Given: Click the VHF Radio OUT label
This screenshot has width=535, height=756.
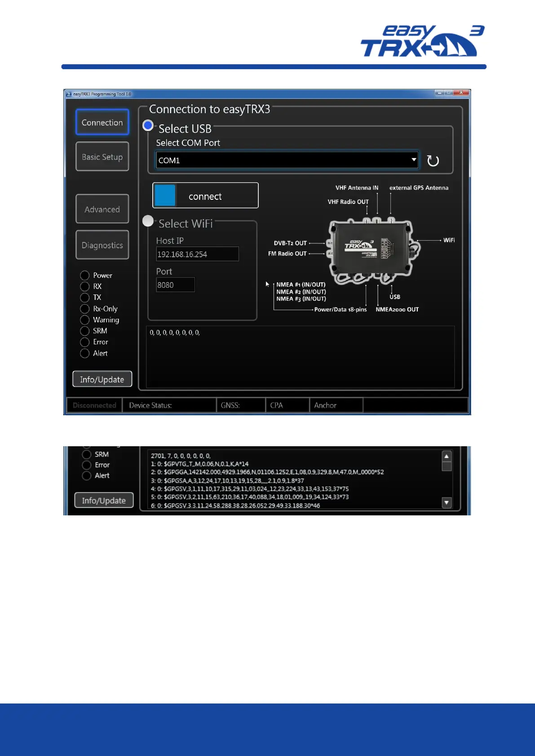Looking at the screenshot, I should point(348,202).
